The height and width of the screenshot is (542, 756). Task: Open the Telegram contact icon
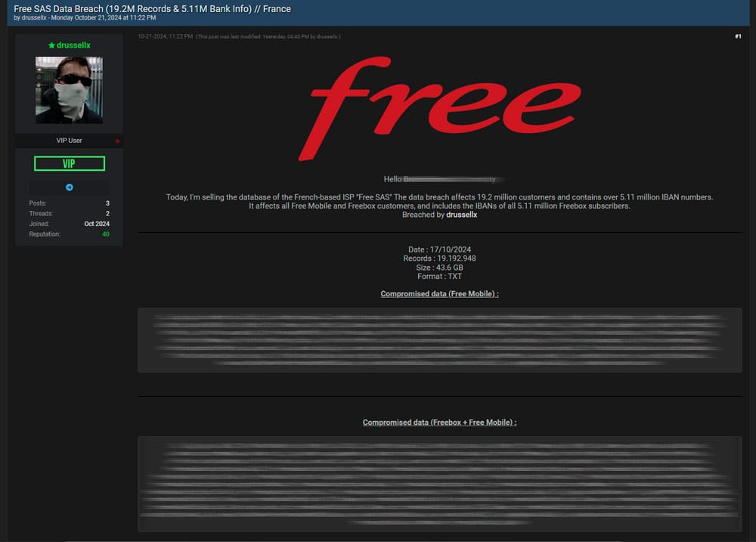click(x=70, y=187)
